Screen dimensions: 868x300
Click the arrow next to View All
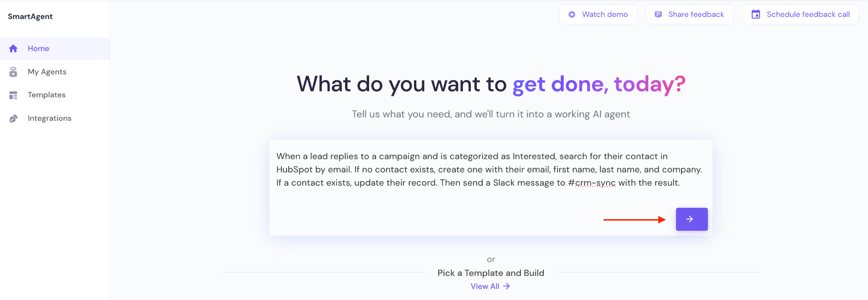[506, 286]
